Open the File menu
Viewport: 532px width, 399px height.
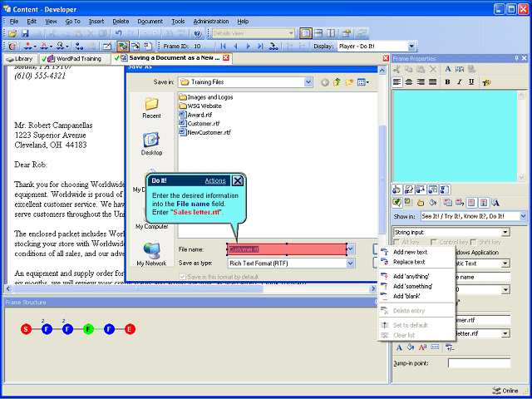tap(14, 22)
